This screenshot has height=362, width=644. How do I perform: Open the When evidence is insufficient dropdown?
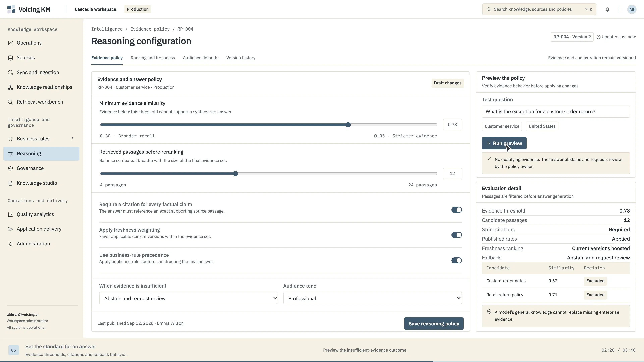(x=189, y=298)
